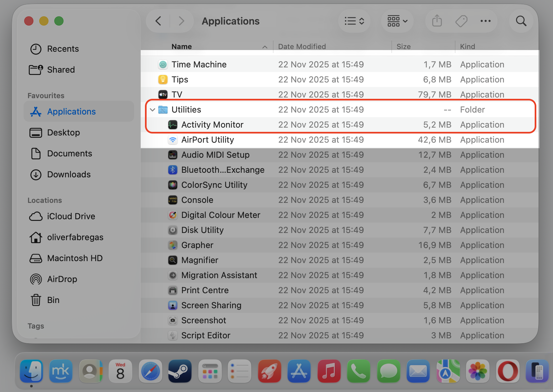Click the ColorSync Utility icon
Viewport: 553px width, 392px height.
point(173,185)
